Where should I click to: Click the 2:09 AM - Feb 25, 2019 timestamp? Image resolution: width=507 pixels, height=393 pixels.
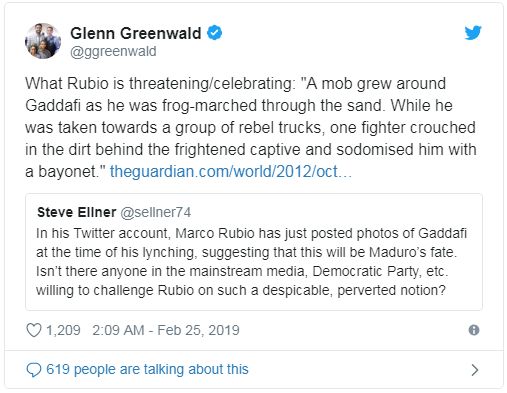pyautogui.click(x=166, y=330)
